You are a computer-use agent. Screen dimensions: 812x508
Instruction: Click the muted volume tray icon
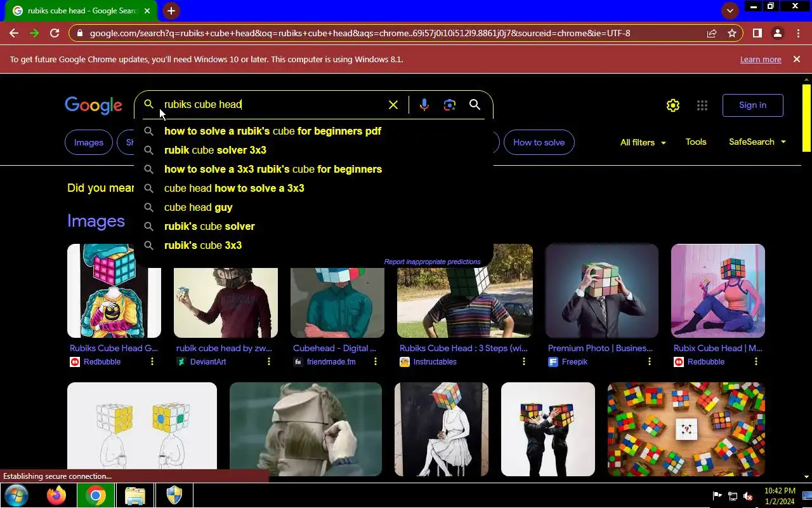[749, 497]
